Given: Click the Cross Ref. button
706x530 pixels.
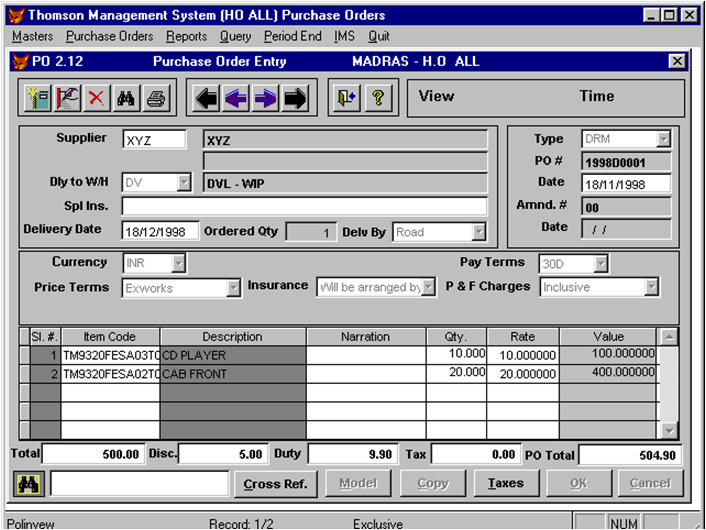Looking at the screenshot, I should point(276,484).
